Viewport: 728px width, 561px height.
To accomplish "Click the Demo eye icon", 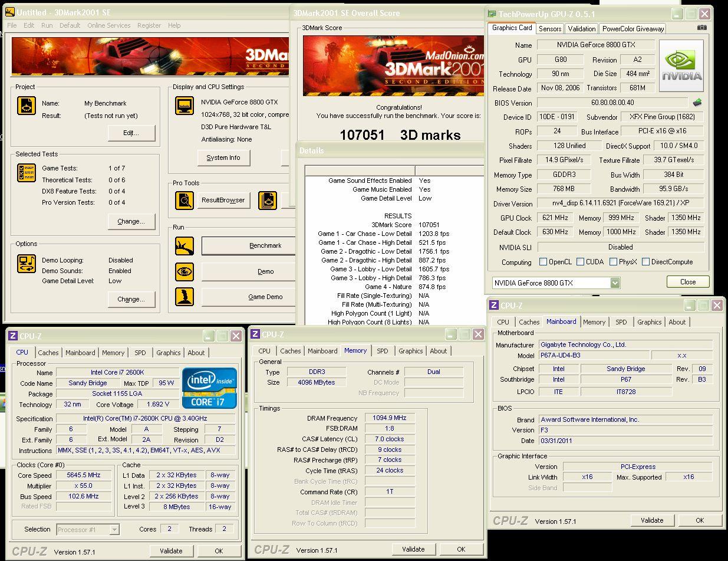I will (185, 272).
